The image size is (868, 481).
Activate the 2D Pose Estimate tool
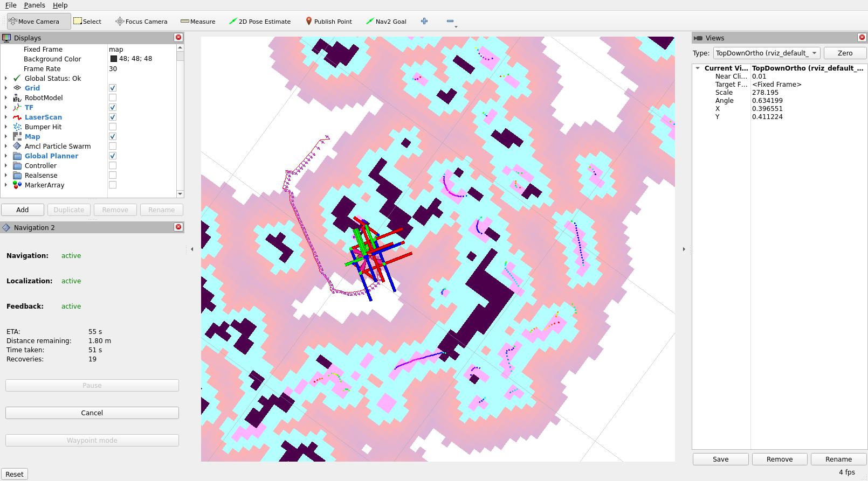point(260,22)
